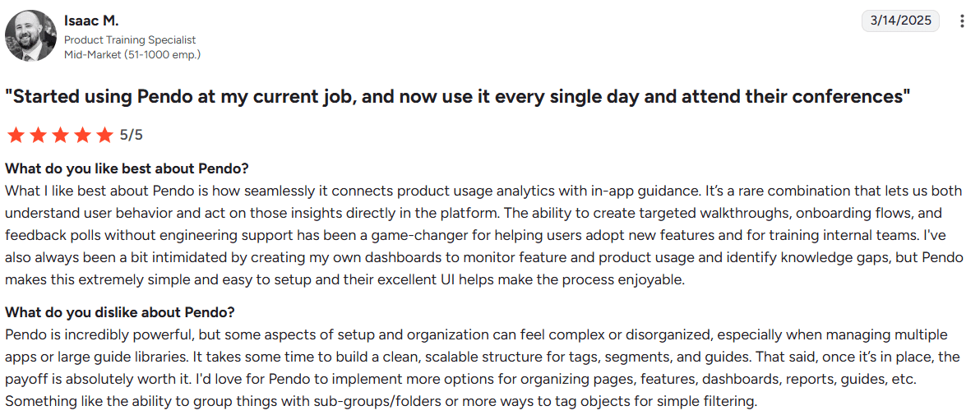Viewport: 980px width, 415px height.
Task: Click the third rating star
Action: pos(60,135)
